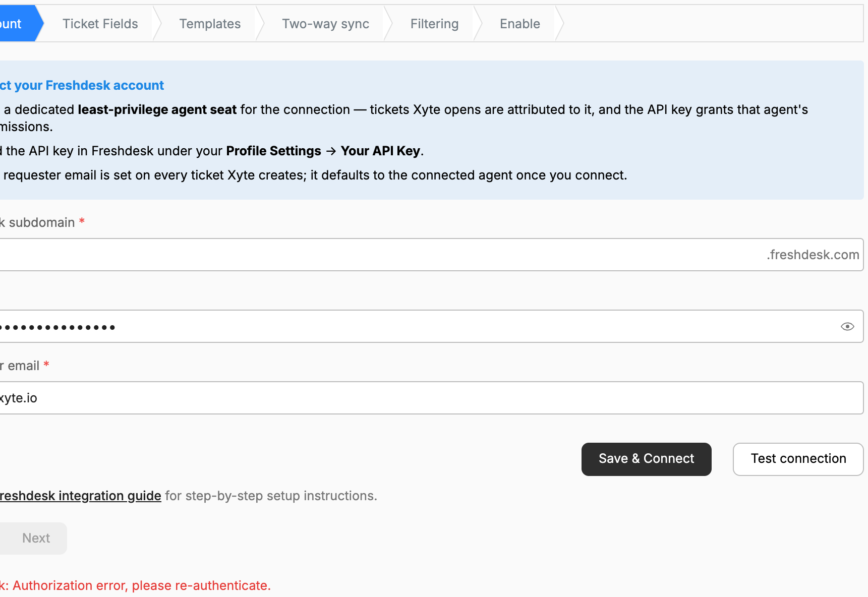Focus the requester email input field

pyautogui.click(x=431, y=398)
